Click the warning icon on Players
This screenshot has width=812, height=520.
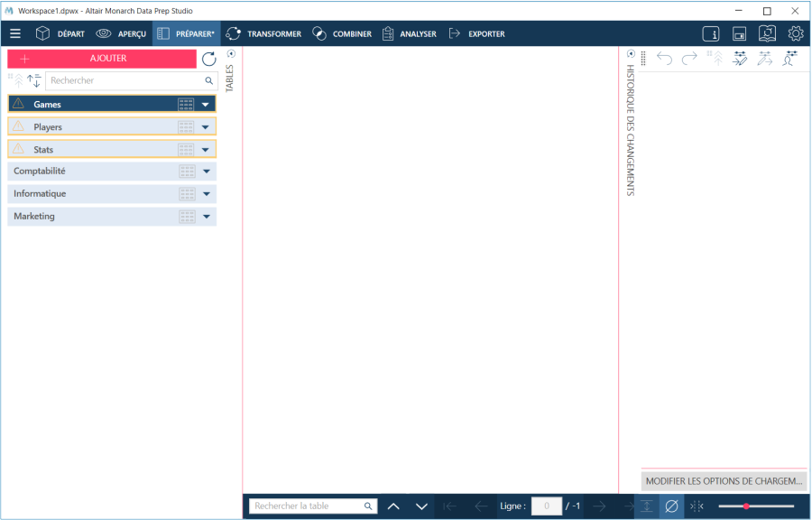pos(18,125)
